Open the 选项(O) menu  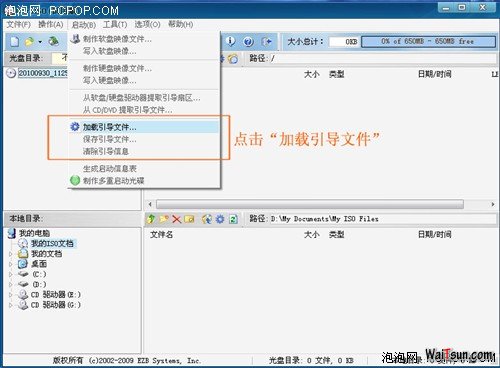tap(147, 24)
